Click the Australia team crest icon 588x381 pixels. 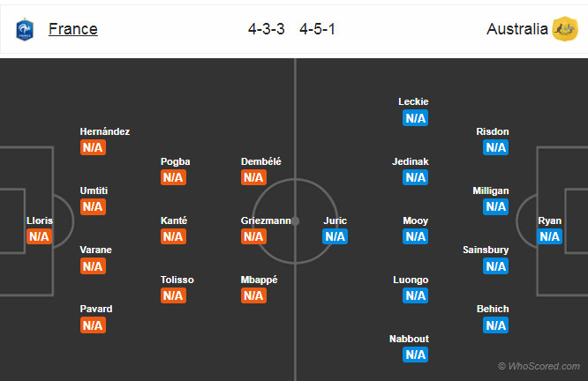tap(565, 29)
